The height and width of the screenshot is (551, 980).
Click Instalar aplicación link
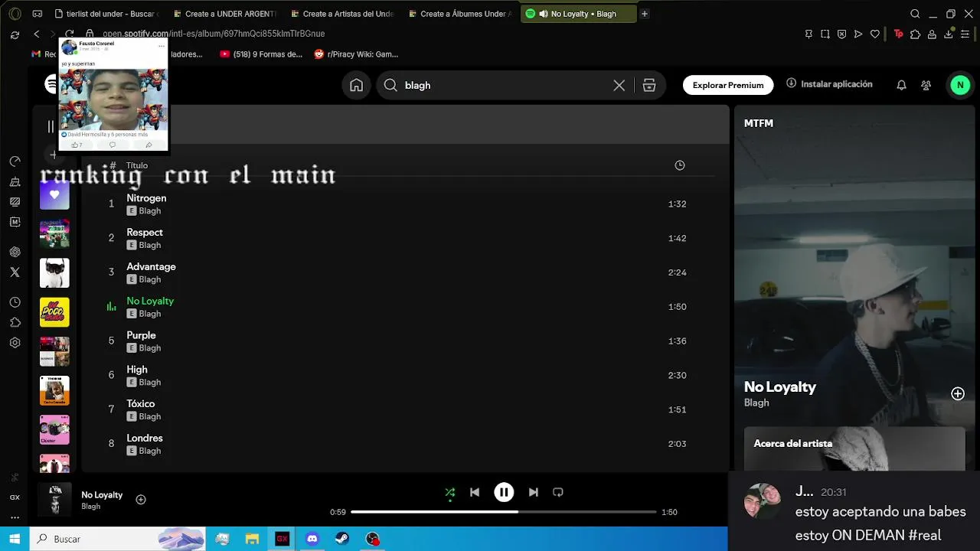[x=829, y=84]
